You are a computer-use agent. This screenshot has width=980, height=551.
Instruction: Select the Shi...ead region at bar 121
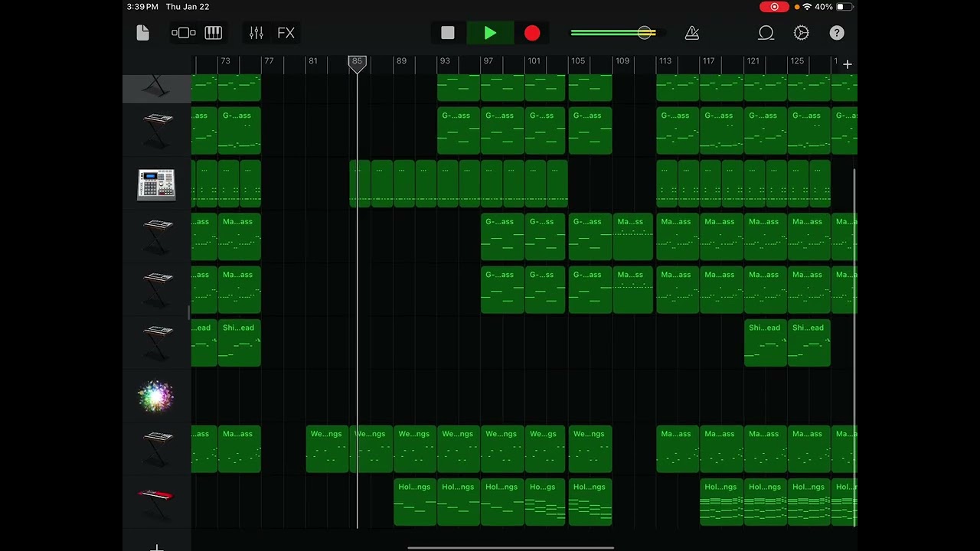click(765, 343)
